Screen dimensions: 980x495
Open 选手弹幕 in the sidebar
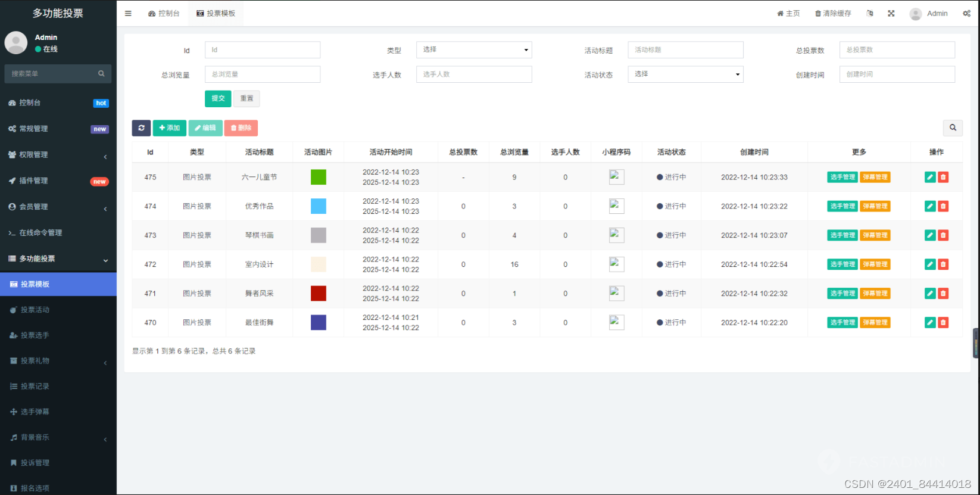click(58, 412)
